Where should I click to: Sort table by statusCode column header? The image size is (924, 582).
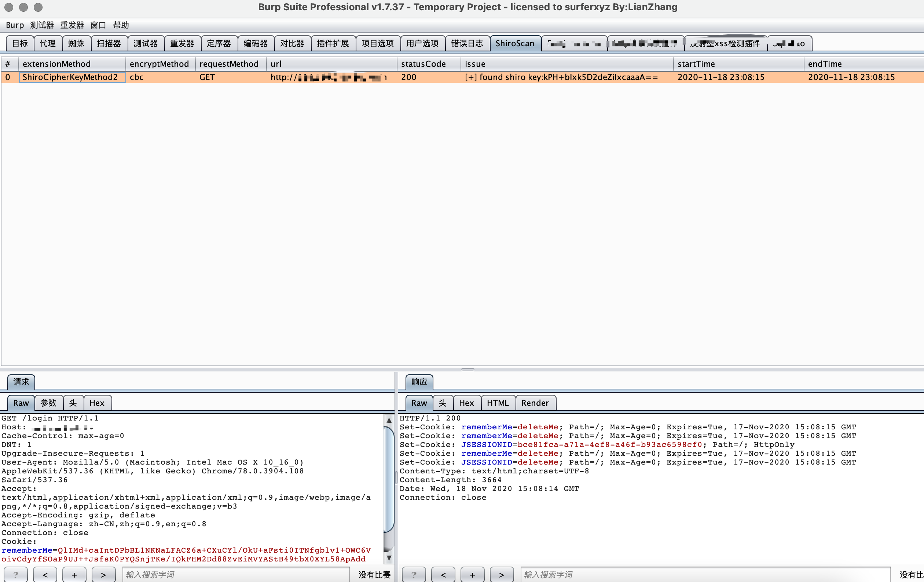coord(423,64)
